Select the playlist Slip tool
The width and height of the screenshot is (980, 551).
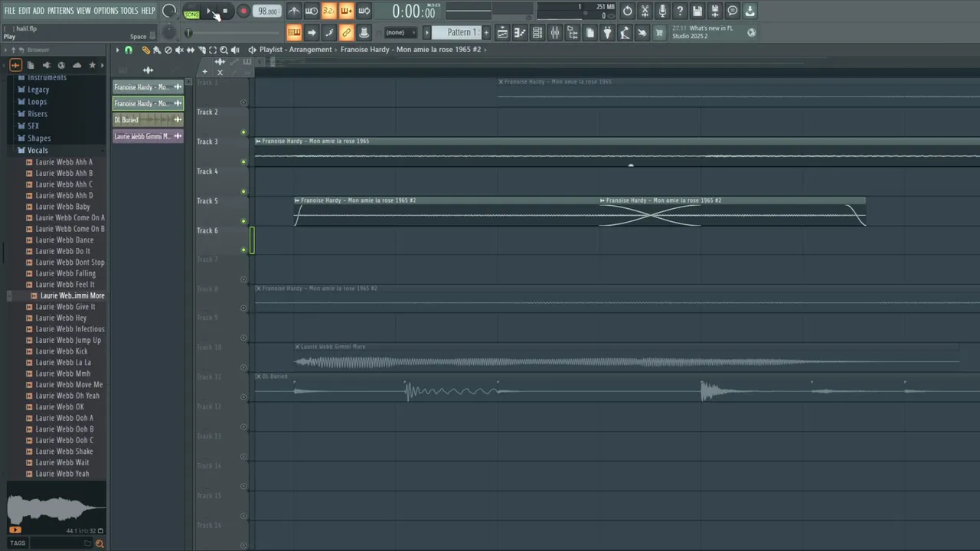click(x=191, y=50)
